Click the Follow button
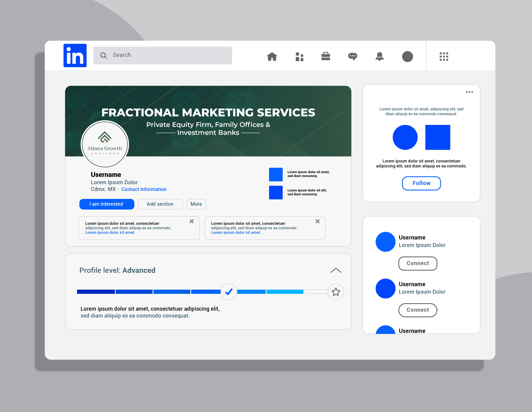532x412 pixels. 421,183
